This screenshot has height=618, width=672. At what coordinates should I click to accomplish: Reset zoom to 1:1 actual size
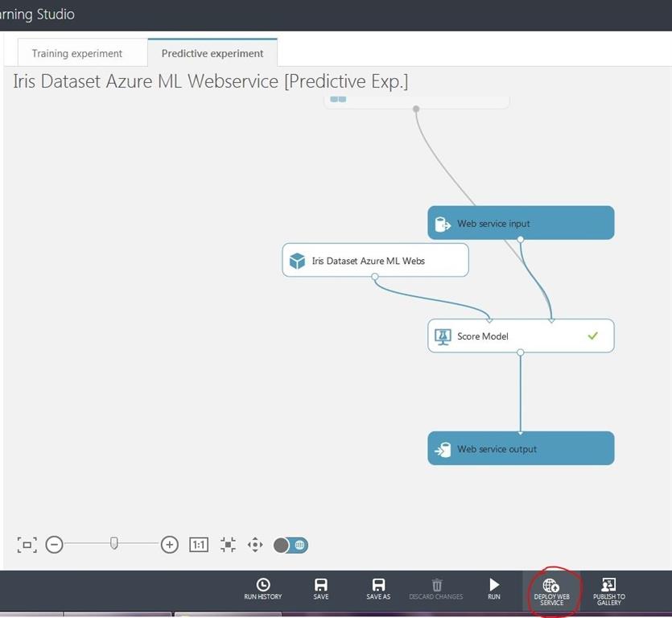(x=199, y=545)
